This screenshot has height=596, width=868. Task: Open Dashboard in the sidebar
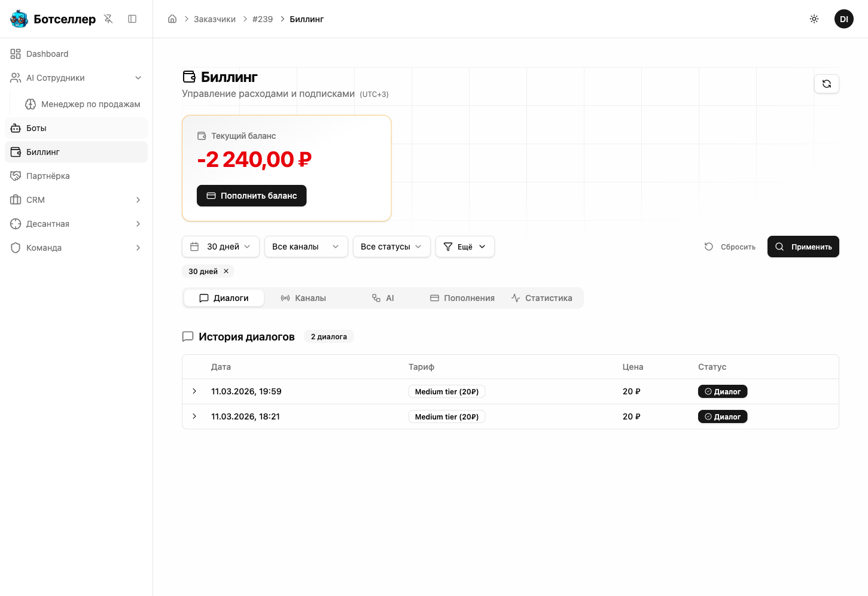pos(47,54)
